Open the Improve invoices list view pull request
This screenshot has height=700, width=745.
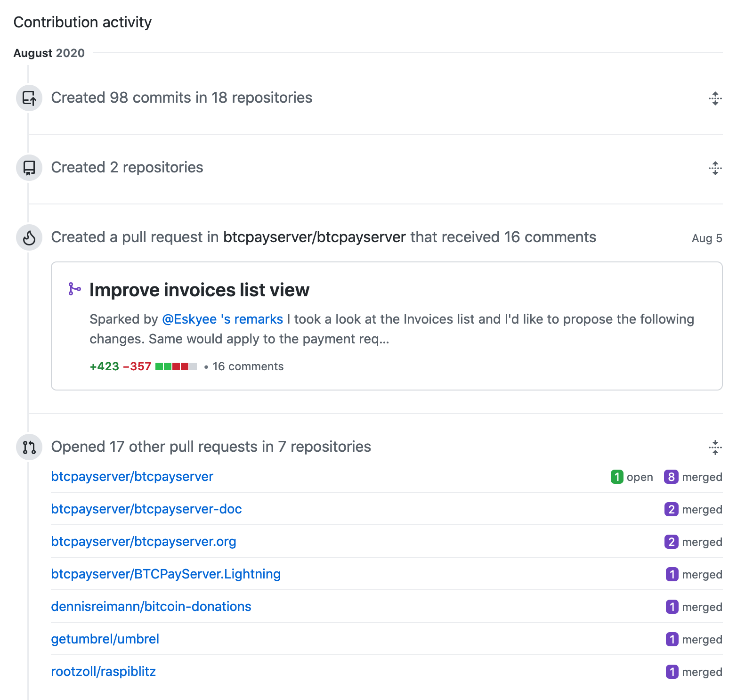pyautogui.click(x=199, y=290)
